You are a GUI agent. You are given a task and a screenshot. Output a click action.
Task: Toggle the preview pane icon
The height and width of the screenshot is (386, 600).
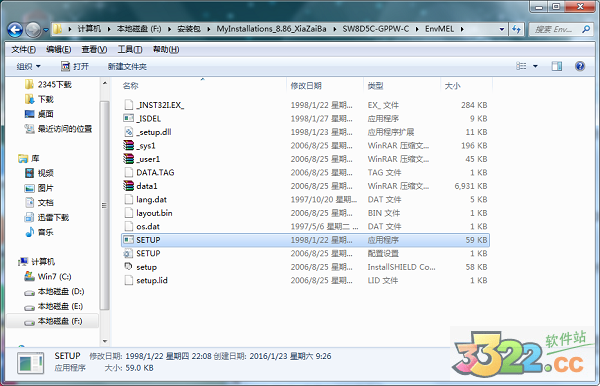pos(556,66)
